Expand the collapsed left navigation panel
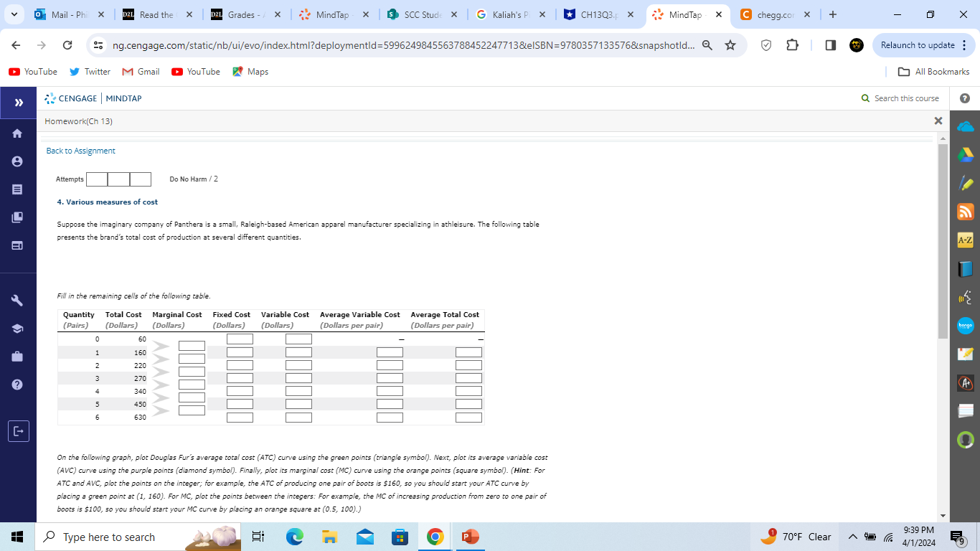 [x=18, y=102]
